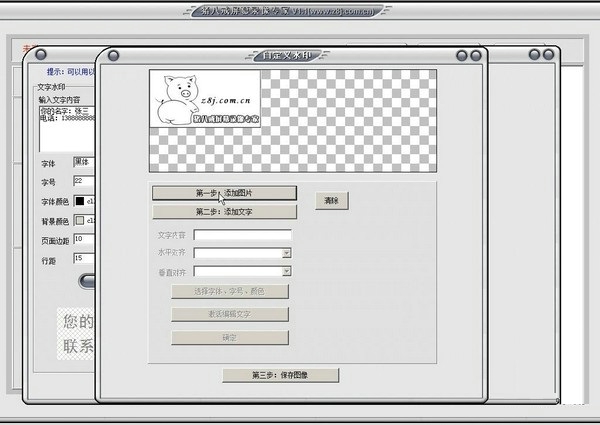Select the 行距 field showing 15
Screen dimensions: 600x425
click(x=84, y=259)
